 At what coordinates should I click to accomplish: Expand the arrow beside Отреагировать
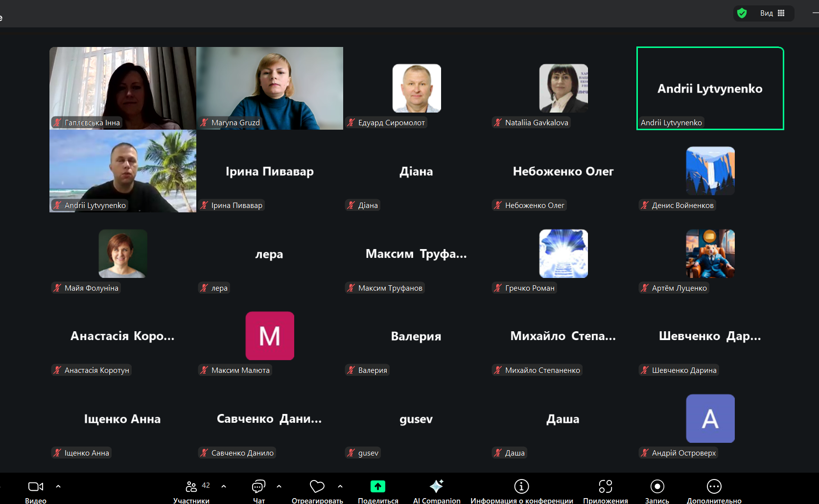point(340,486)
